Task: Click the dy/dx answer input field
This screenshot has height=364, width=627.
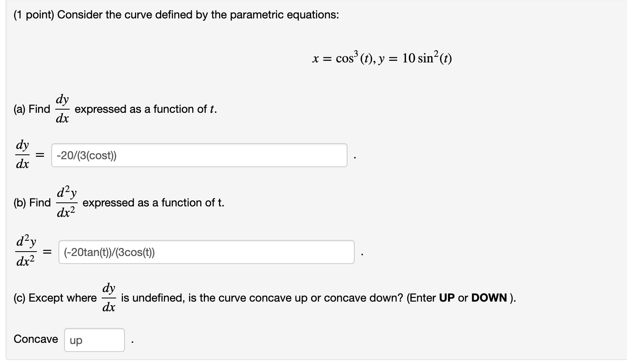Action: tap(199, 155)
